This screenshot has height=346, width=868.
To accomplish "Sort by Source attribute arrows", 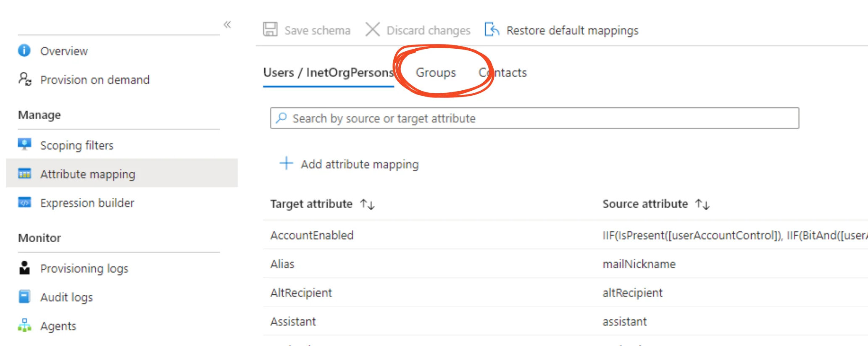I will (x=702, y=204).
